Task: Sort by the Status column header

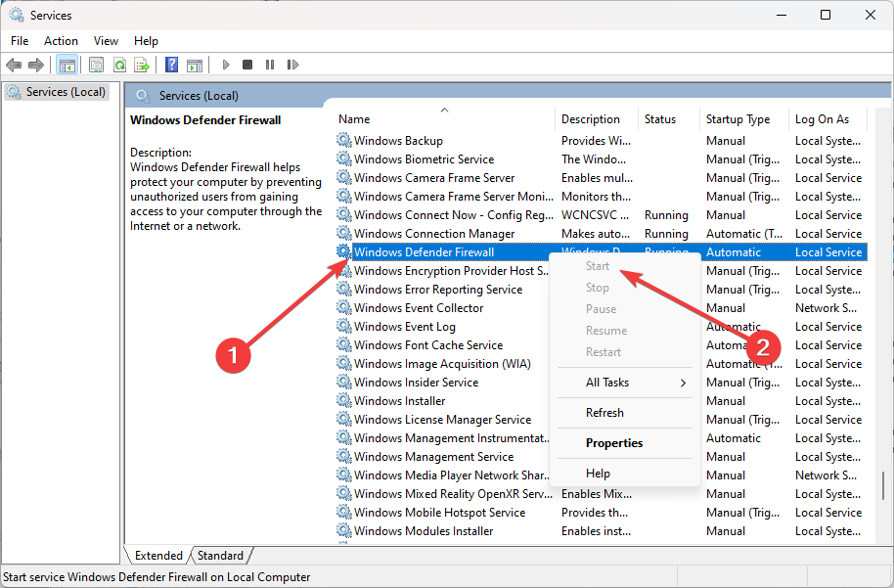Action: coord(669,119)
